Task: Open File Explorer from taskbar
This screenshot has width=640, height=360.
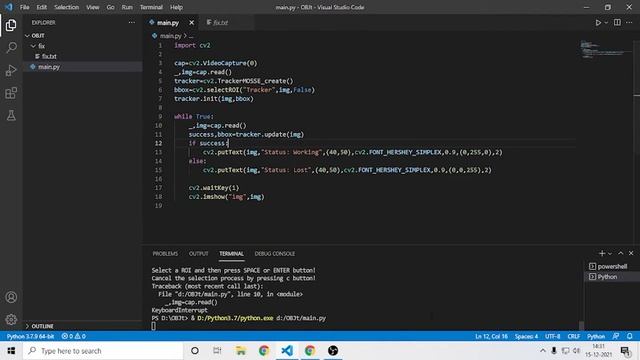Action: (x=241, y=351)
